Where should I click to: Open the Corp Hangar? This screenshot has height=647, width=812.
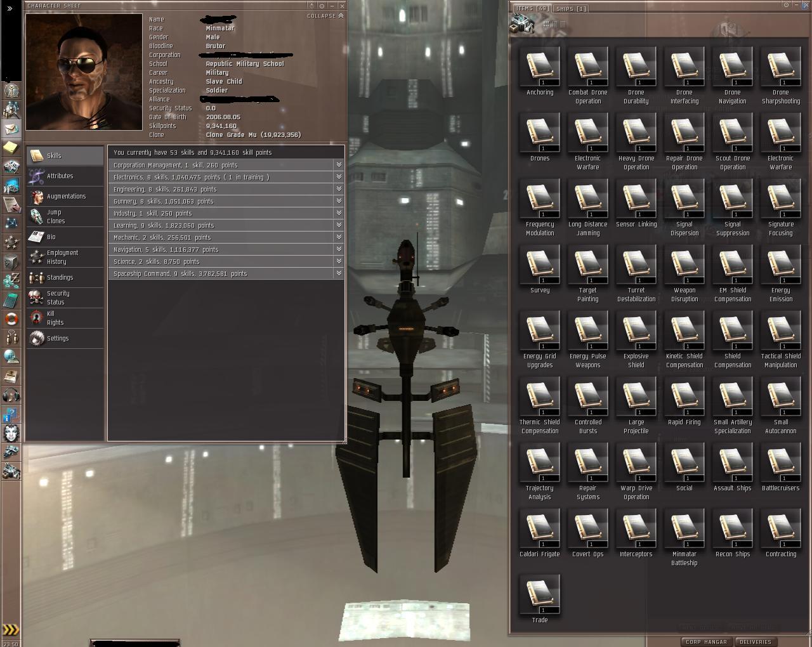(706, 642)
